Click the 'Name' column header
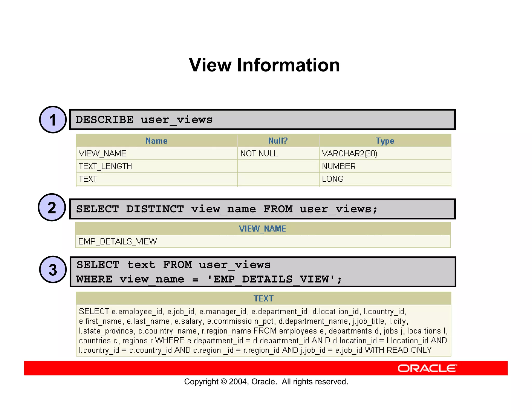This screenshot has height=411, width=532. coord(157,141)
